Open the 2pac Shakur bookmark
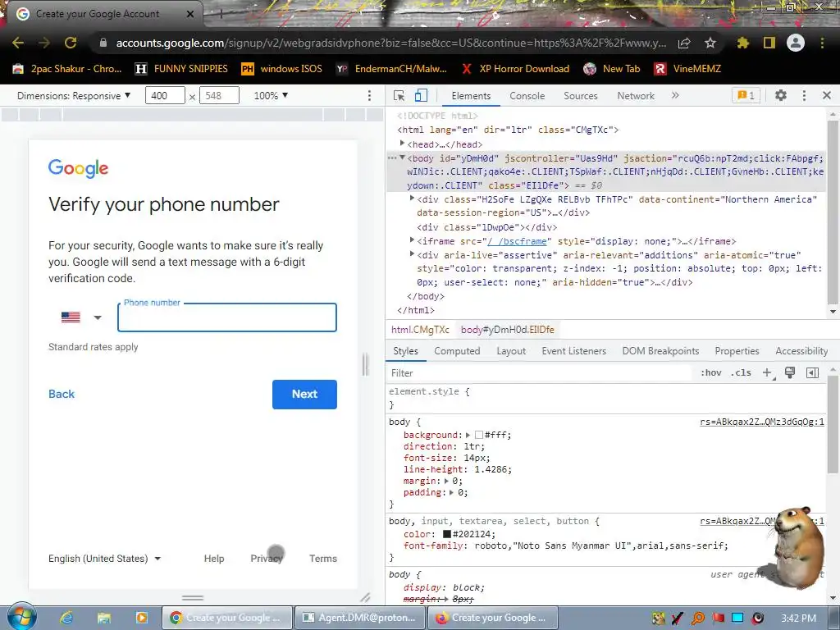 coord(67,69)
